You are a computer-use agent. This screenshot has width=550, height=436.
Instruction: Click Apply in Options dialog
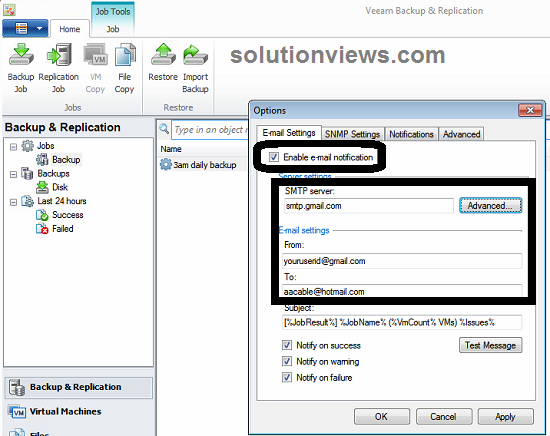click(505, 417)
